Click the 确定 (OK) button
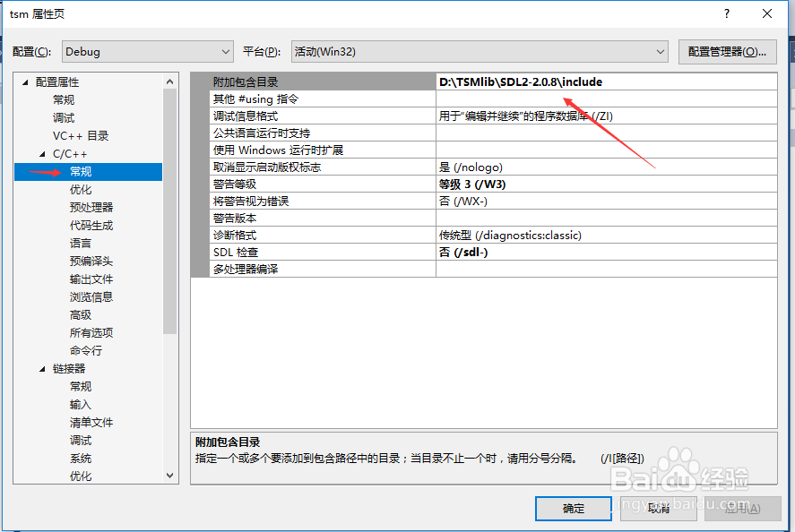 [x=572, y=508]
